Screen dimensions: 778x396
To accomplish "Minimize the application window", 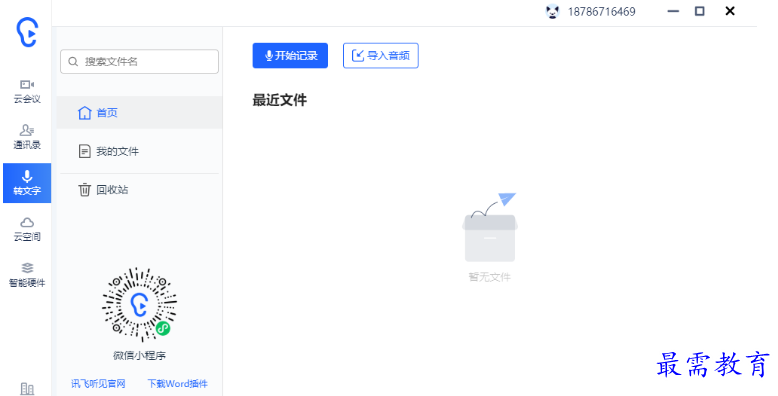I will coord(673,11).
